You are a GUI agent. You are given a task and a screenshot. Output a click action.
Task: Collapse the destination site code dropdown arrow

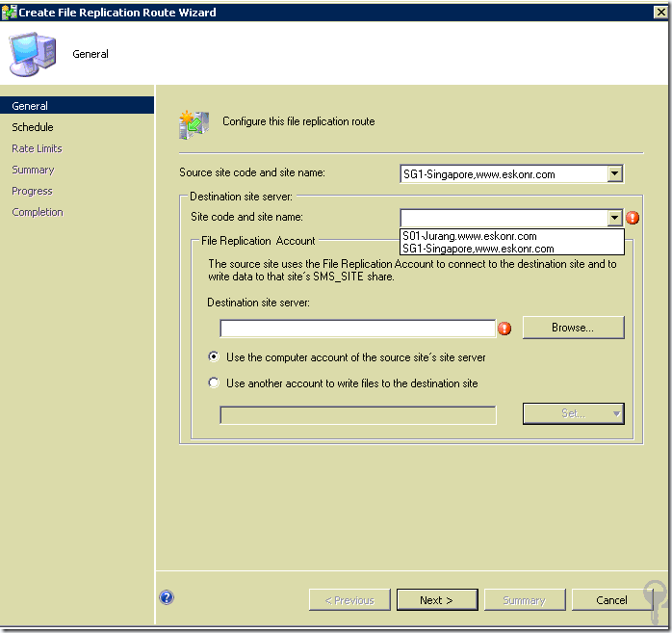[614, 218]
